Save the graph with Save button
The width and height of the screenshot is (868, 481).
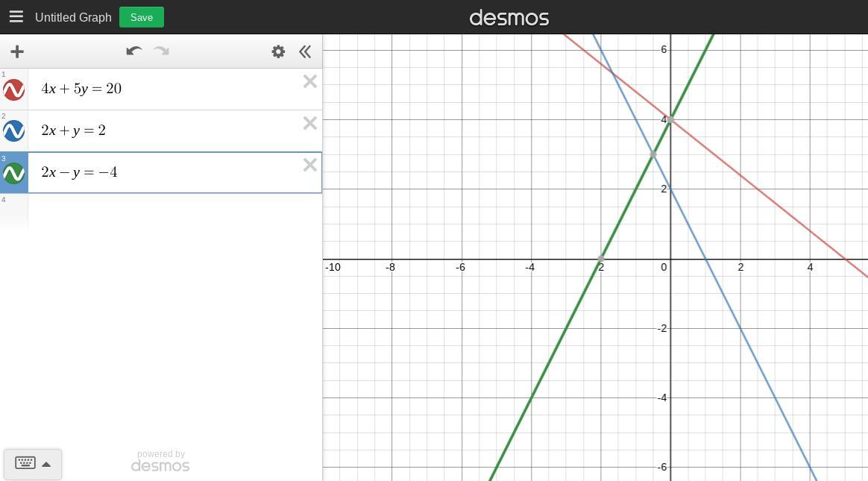coord(142,17)
